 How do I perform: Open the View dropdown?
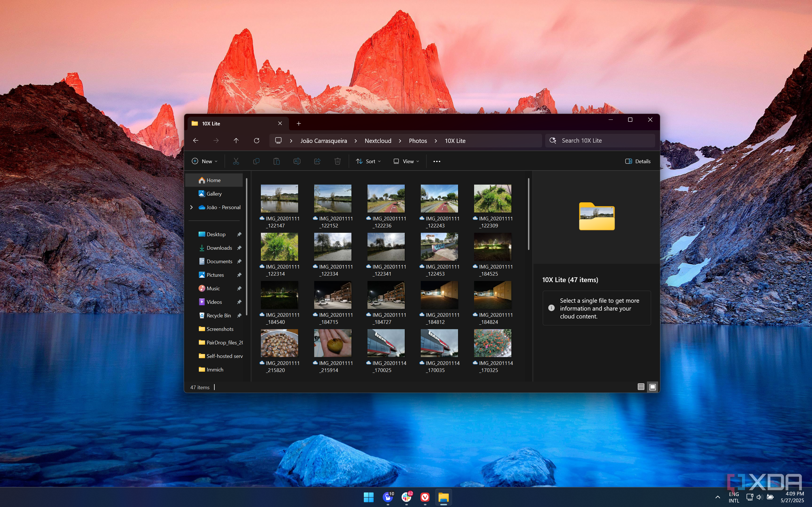point(406,161)
